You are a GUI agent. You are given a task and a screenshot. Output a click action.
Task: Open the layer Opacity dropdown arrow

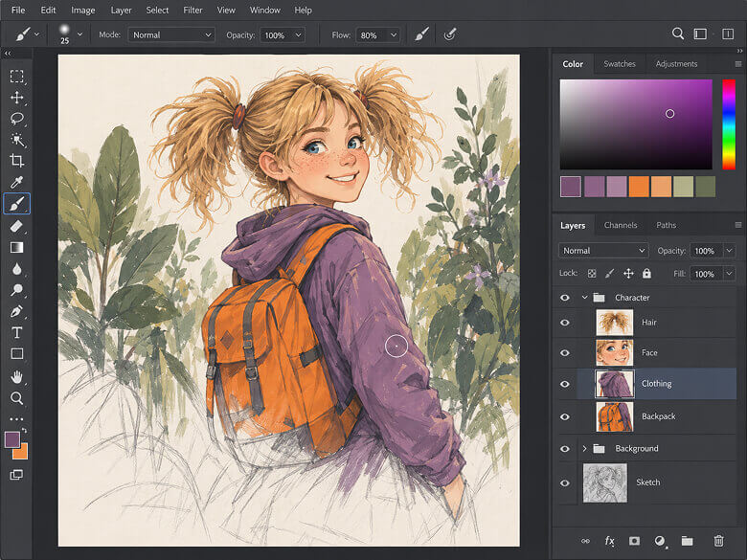point(729,251)
